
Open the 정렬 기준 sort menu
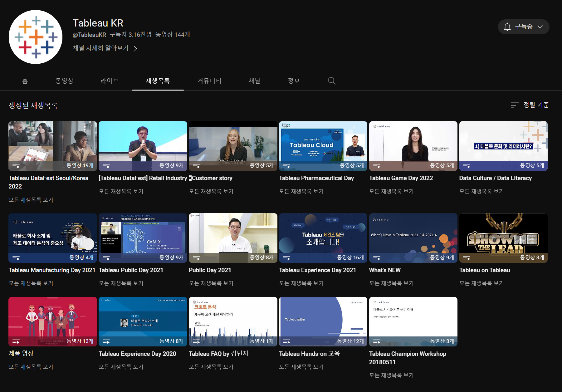click(x=530, y=105)
